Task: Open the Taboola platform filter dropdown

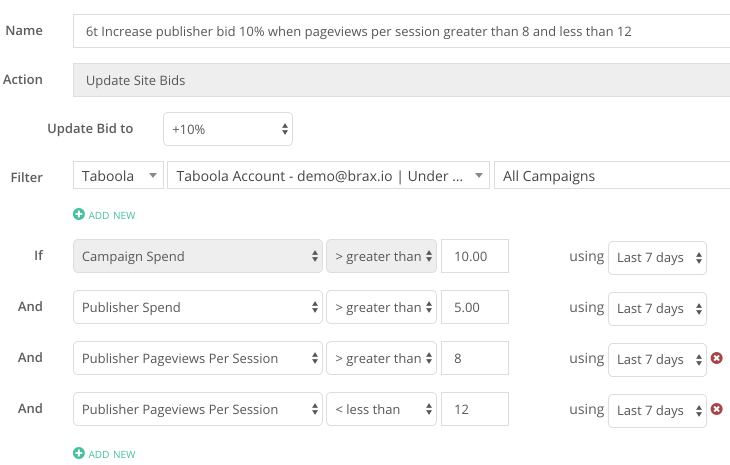Action: click(x=118, y=175)
